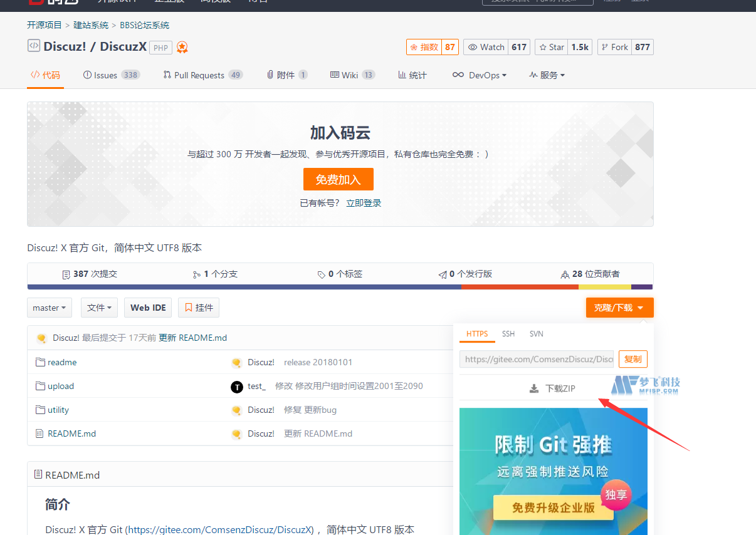
Task: Click the GVP medal icon beside repository name
Action: (181, 46)
